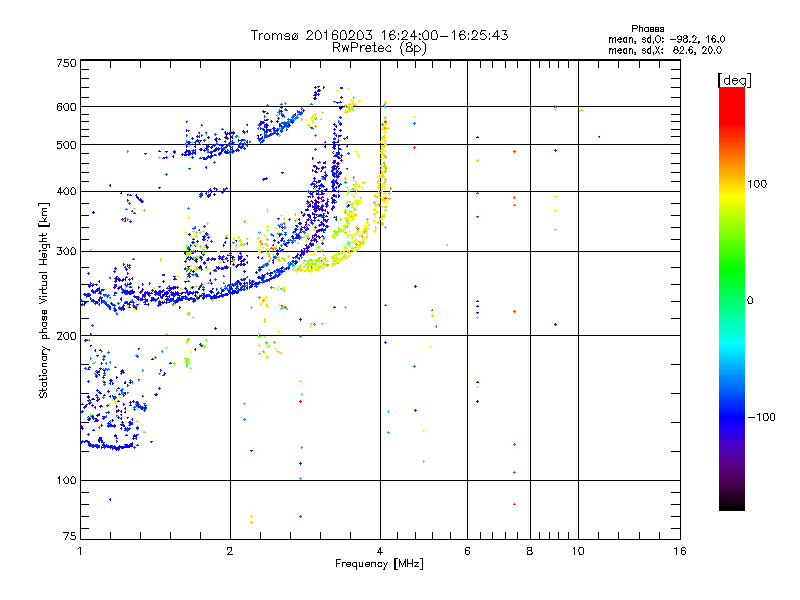Click the 'Phases' heading text
The height and width of the screenshot is (600, 800).
click(x=647, y=29)
